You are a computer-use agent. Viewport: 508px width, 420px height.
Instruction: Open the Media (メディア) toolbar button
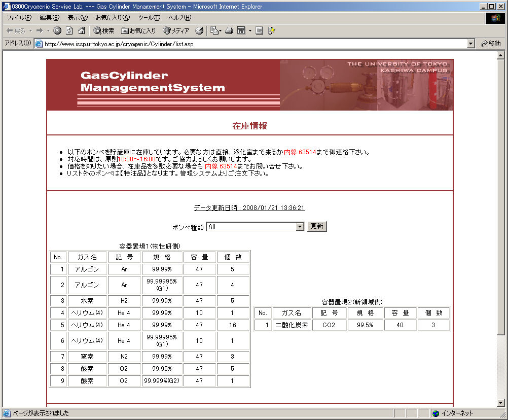coord(176,30)
